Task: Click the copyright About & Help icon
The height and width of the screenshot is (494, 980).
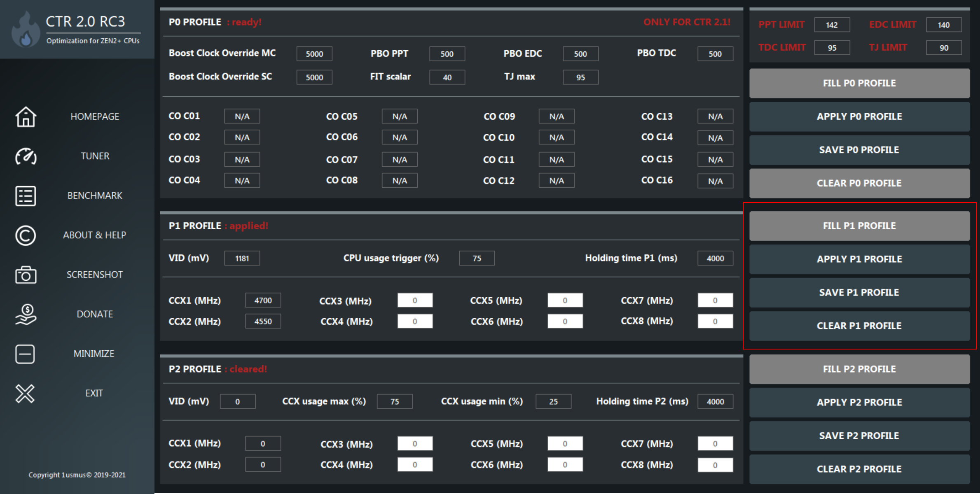Action: (26, 235)
